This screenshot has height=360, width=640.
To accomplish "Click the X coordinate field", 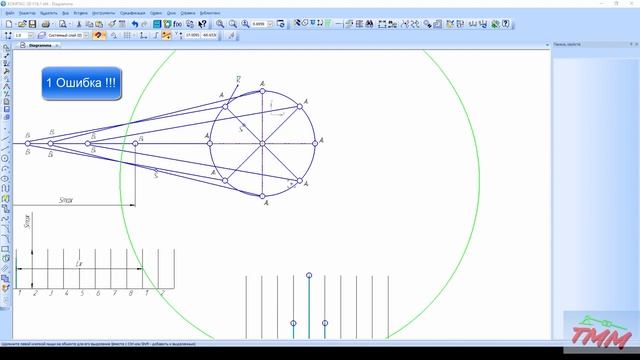I will pos(192,36).
